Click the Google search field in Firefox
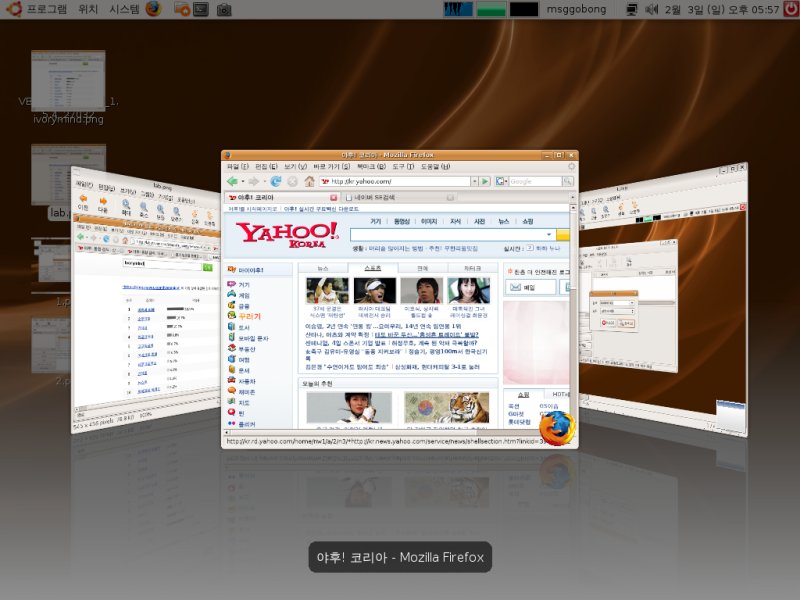This screenshot has width=800, height=600. click(535, 181)
